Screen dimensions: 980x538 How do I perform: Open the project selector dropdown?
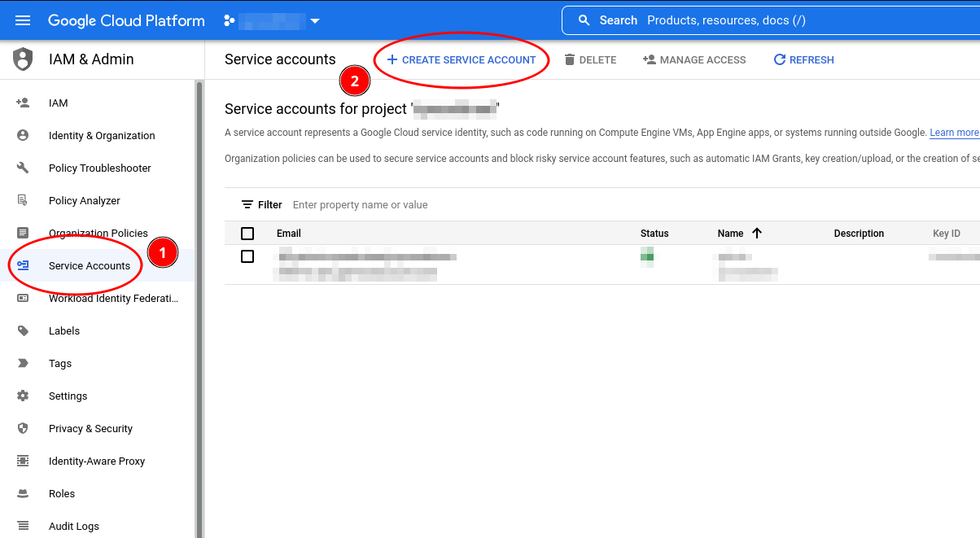click(272, 20)
